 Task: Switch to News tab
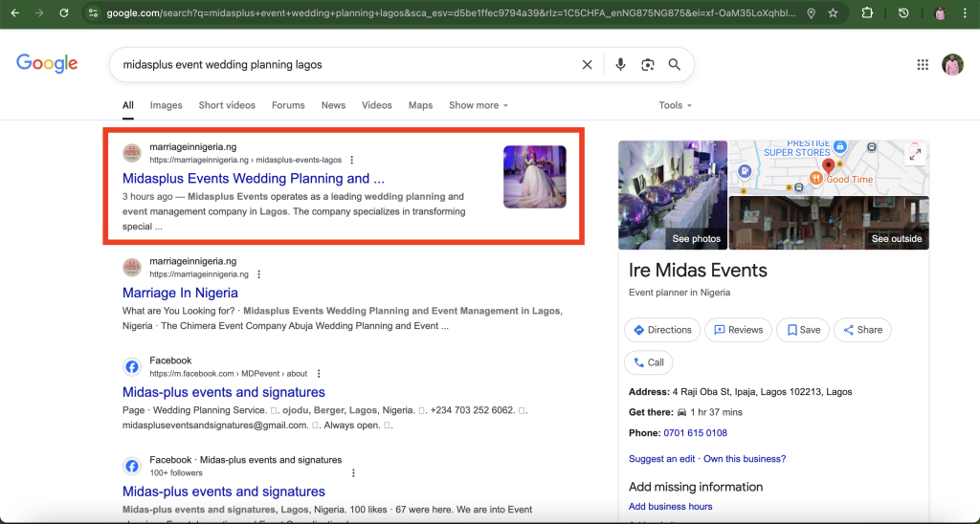333,105
